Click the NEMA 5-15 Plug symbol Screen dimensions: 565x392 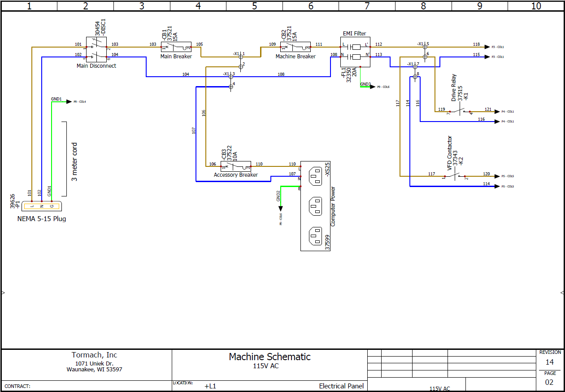click(x=41, y=205)
